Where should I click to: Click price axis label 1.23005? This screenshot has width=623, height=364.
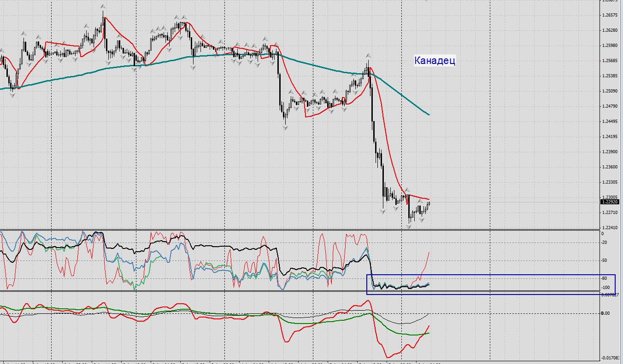(610, 197)
